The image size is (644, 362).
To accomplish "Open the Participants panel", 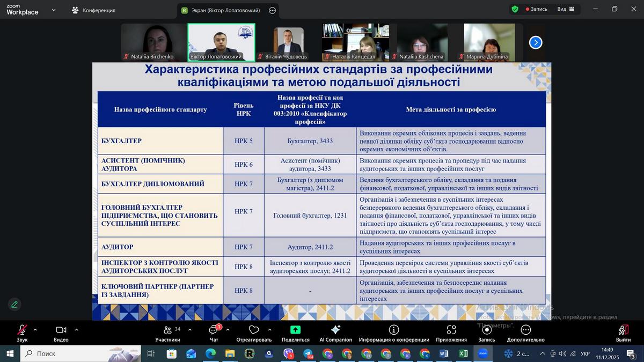I will pyautogui.click(x=168, y=333).
